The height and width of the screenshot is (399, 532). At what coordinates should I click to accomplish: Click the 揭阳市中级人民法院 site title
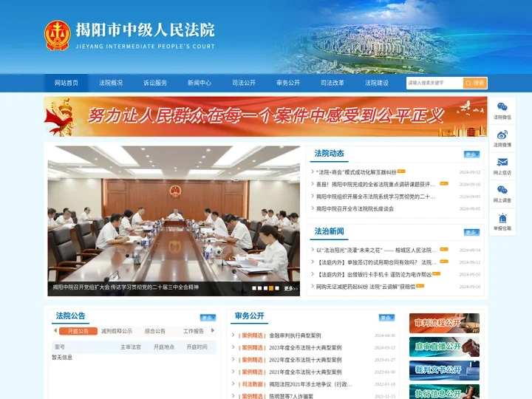[x=146, y=30]
